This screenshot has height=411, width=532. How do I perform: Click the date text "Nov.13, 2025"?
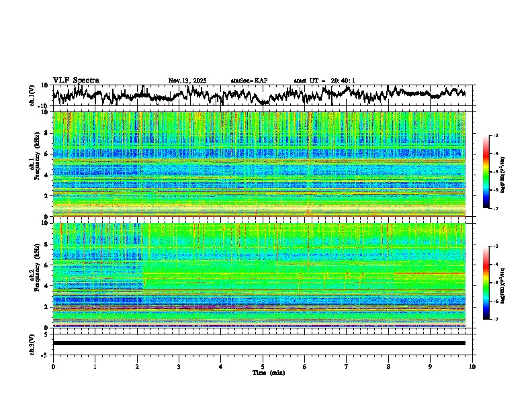tap(187, 81)
